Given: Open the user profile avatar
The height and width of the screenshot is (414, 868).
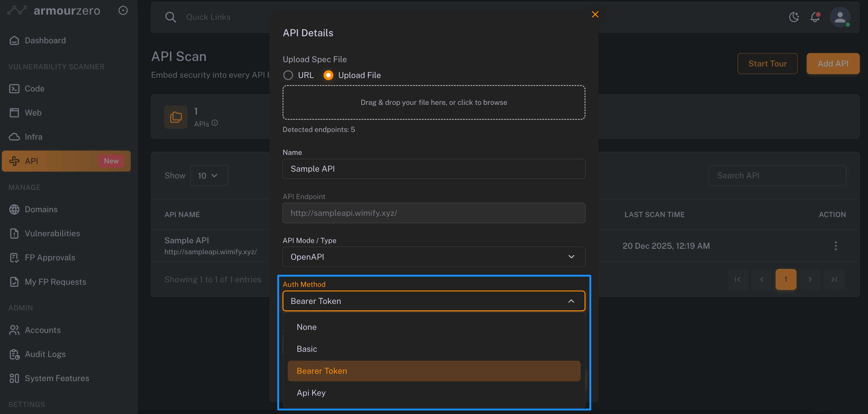Looking at the screenshot, I should coord(840,17).
